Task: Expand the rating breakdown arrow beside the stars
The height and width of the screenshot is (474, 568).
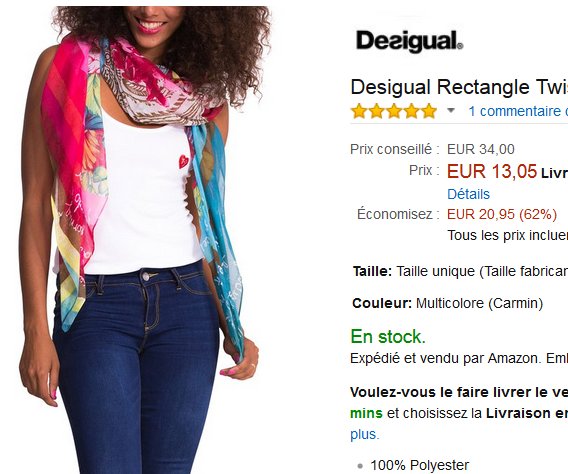Action: [x=451, y=110]
